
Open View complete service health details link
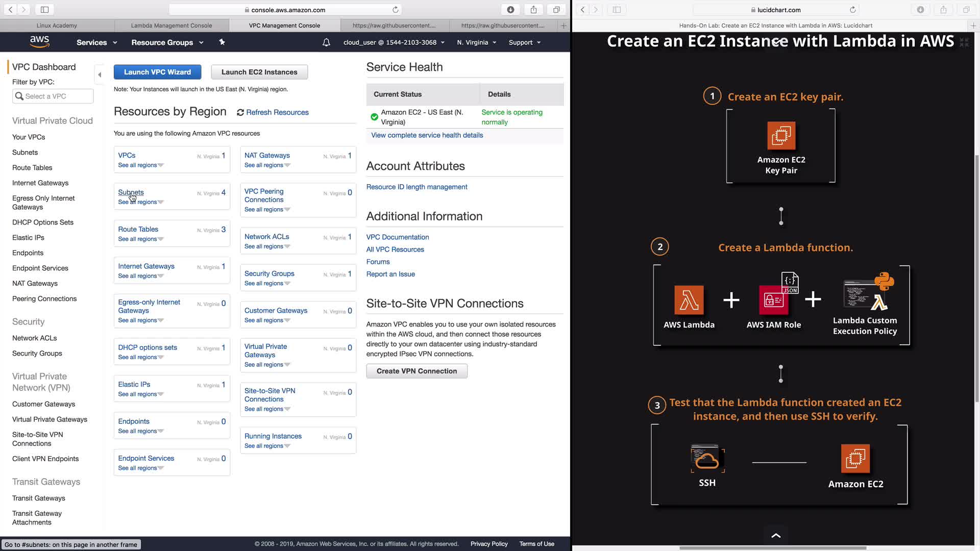click(x=427, y=135)
